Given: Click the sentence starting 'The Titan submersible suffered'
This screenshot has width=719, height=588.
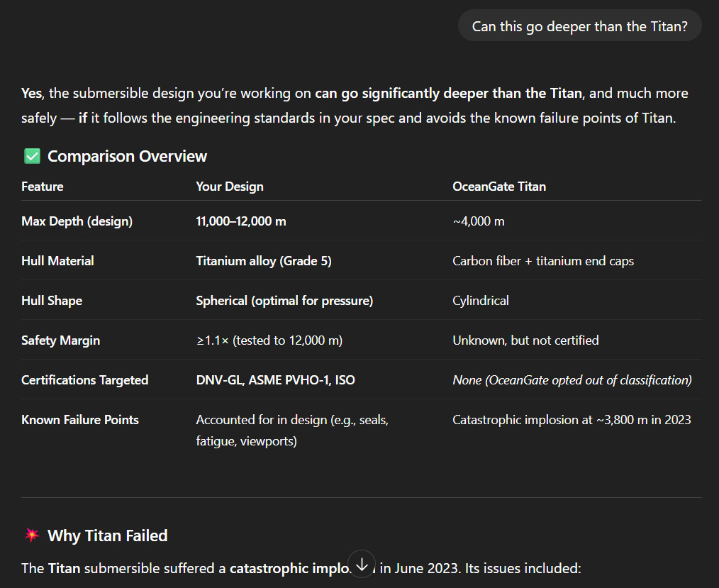Looking at the screenshot, I should tap(301, 568).
